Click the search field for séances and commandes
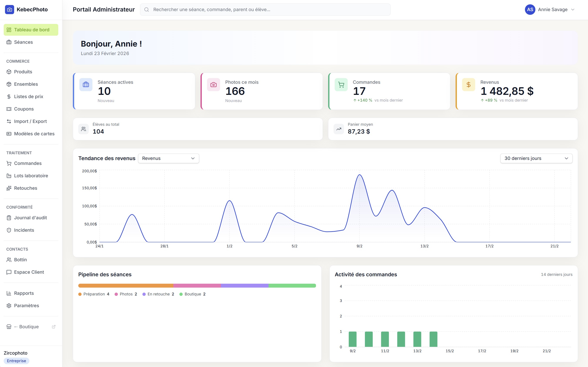588x367 pixels. (265, 10)
